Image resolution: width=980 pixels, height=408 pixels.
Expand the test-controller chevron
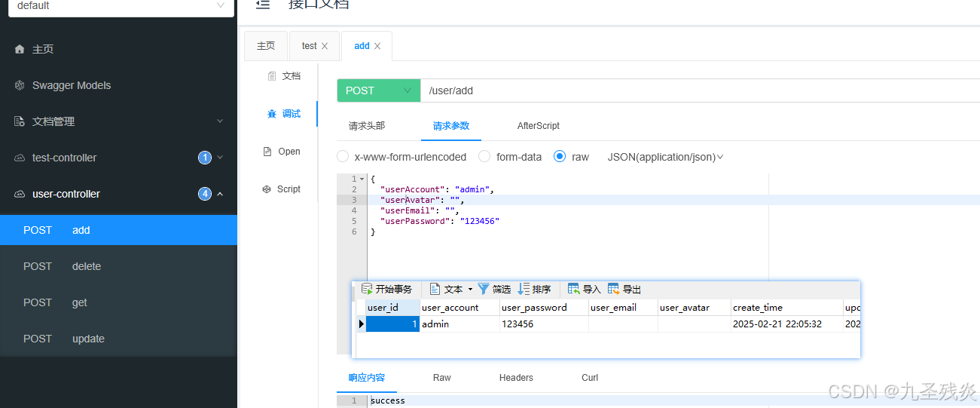point(220,158)
